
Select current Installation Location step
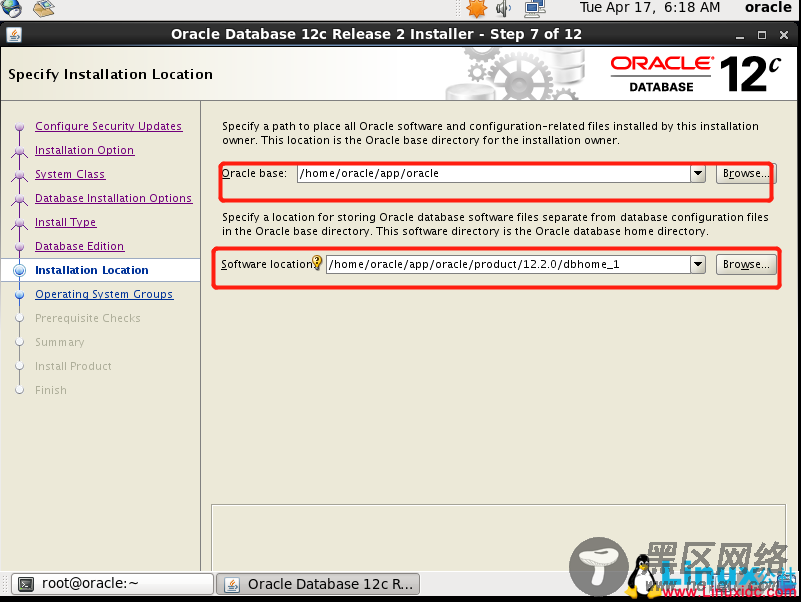pos(91,270)
